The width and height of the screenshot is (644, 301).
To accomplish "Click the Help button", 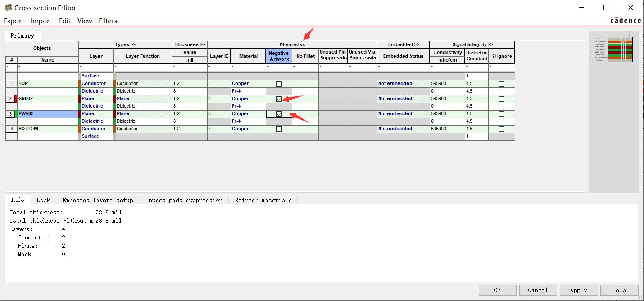I will pos(619,290).
